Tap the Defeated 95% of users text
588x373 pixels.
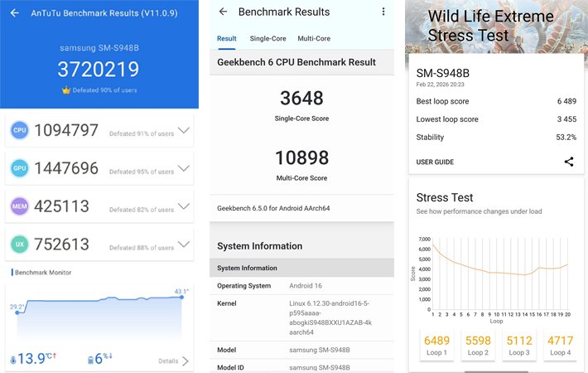point(142,172)
